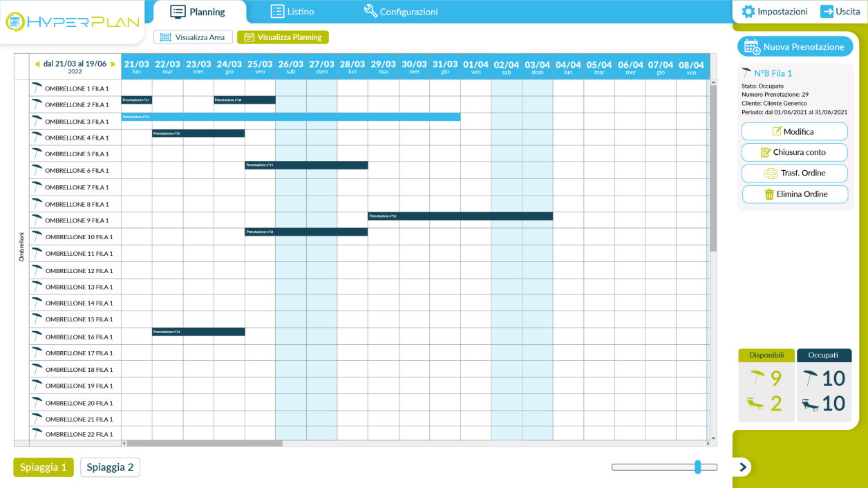Advance date range with right yellow arrow
The height and width of the screenshot is (488, 868).
[113, 64]
